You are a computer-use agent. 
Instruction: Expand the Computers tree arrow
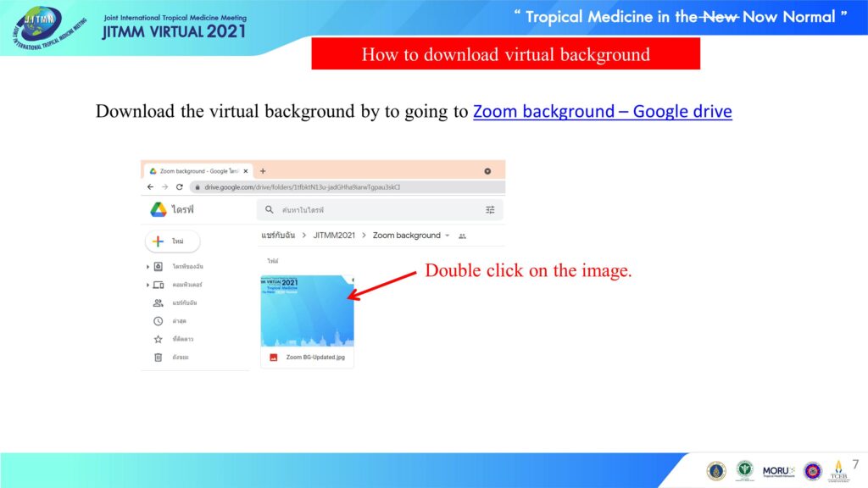click(147, 285)
